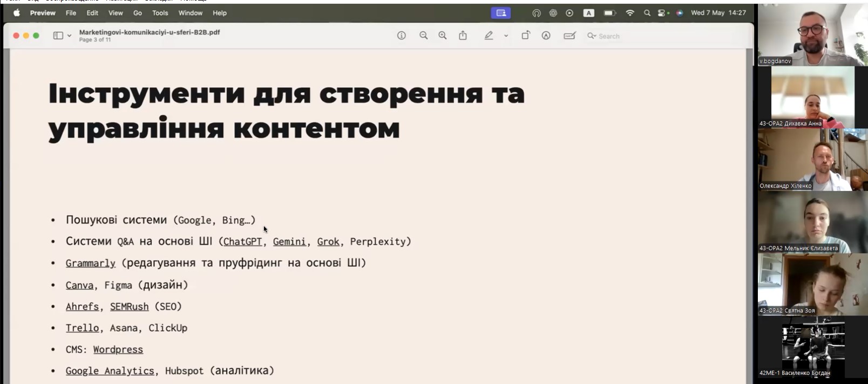Open the Help menu
Screen dimensions: 868x384
point(220,13)
